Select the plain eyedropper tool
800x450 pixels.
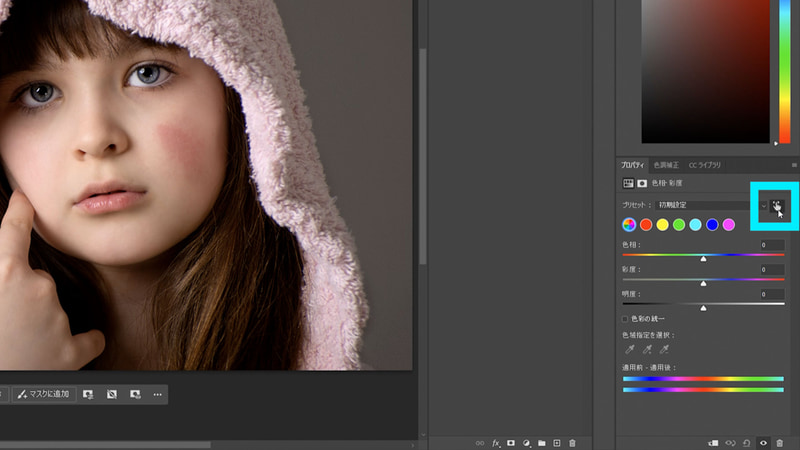tap(630, 349)
